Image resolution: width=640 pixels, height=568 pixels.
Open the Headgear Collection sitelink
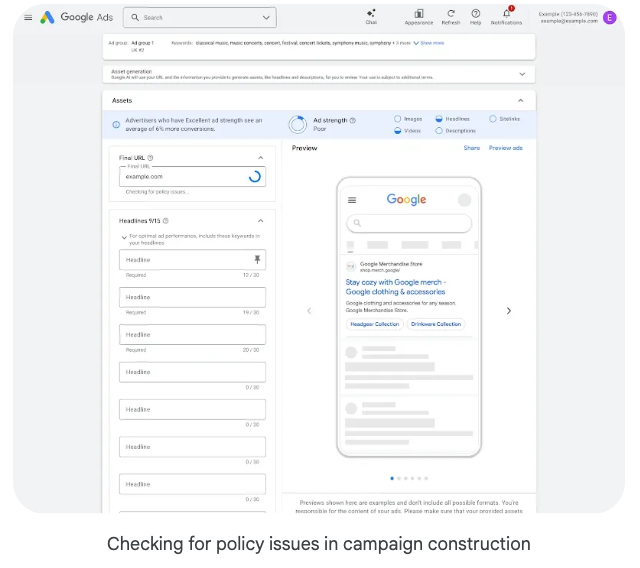click(x=375, y=324)
